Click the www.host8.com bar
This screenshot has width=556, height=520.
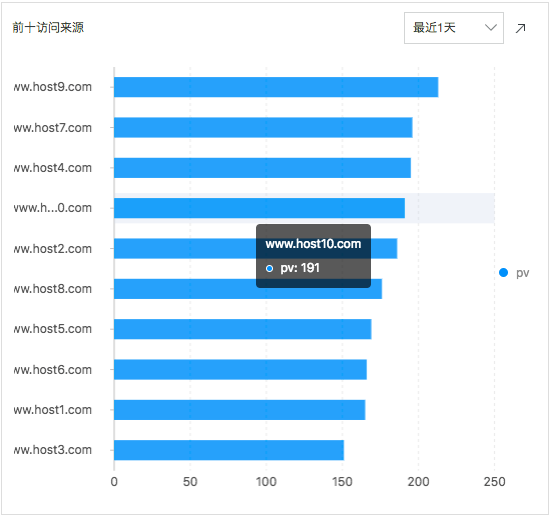click(x=248, y=289)
